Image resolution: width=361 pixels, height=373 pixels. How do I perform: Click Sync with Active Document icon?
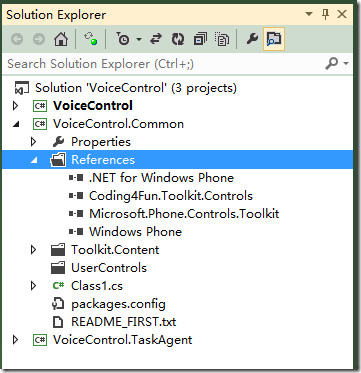click(x=155, y=40)
